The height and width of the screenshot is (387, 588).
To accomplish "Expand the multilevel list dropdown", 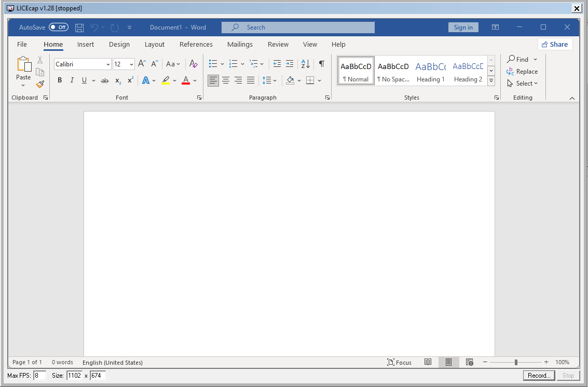I will click(262, 64).
